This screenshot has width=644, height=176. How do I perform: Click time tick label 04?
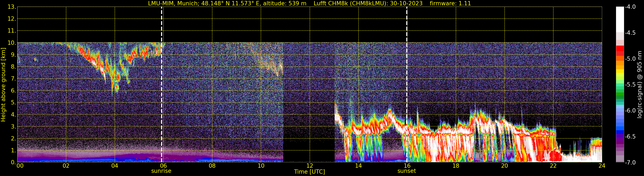coord(115,166)
